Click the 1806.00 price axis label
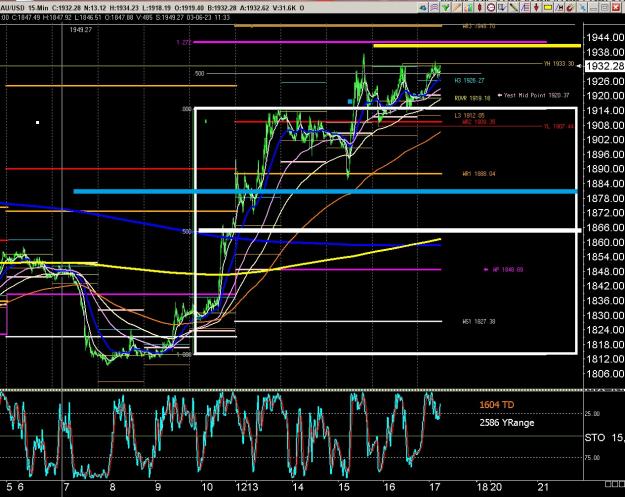625x497 pixels. [x=605, y=373]
